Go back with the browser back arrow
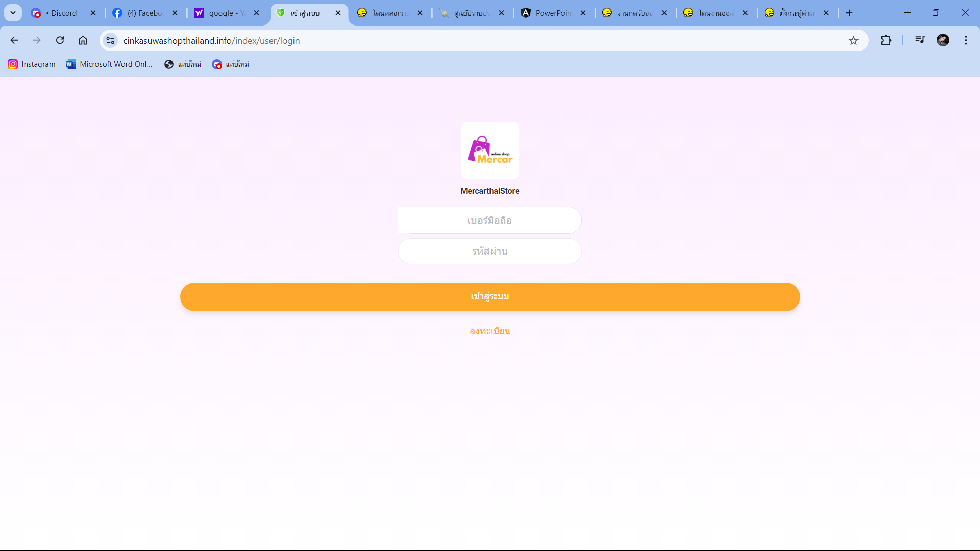Screen dimensions: 980x551 [14, 40]
